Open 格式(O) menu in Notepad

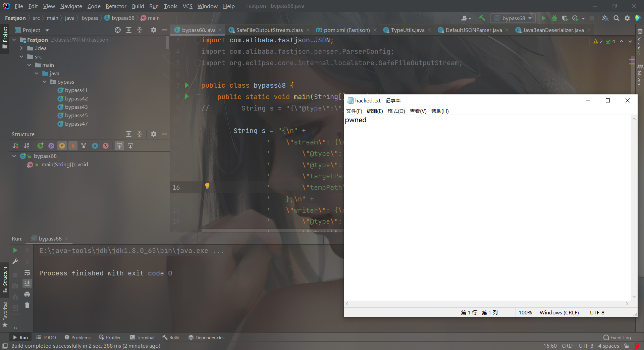[396, 111]
